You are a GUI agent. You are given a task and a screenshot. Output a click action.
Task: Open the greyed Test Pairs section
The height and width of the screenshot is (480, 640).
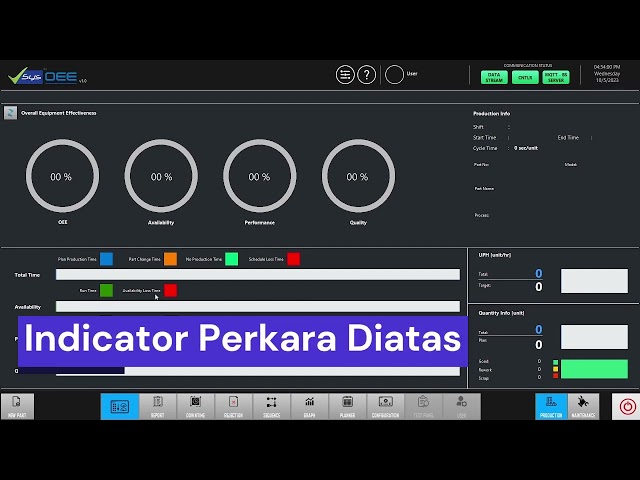(x=423, y=406)
